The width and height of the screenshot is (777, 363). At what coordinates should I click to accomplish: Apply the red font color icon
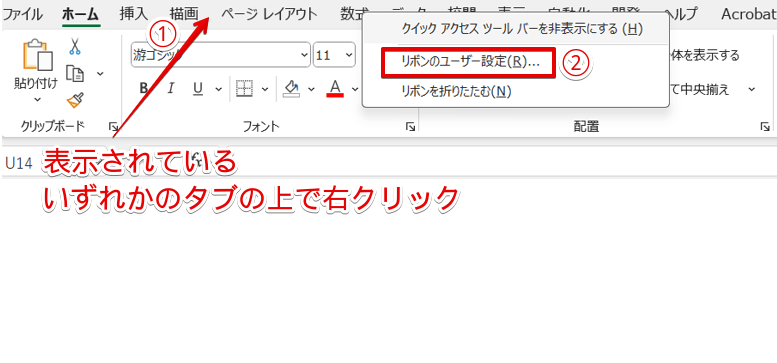(335, 89)
